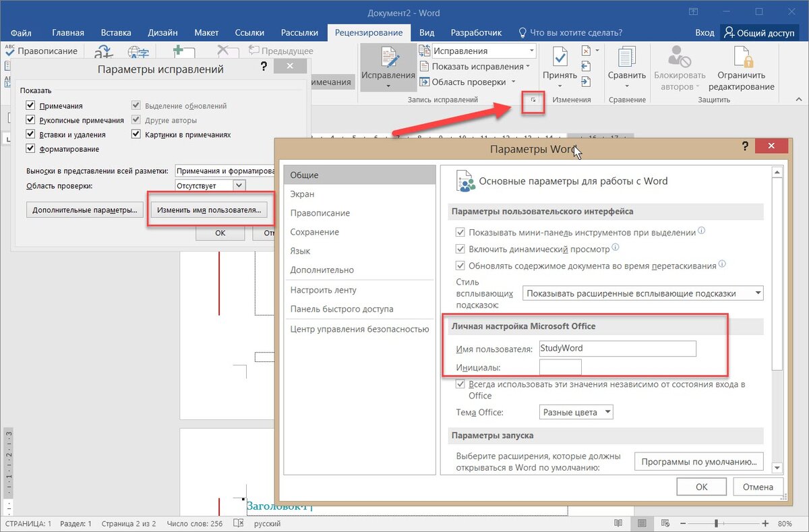Open help in Параметры исправлений dialog
Image resolution: width=809 pixels, height=532 pixels.
pos(263,67)
